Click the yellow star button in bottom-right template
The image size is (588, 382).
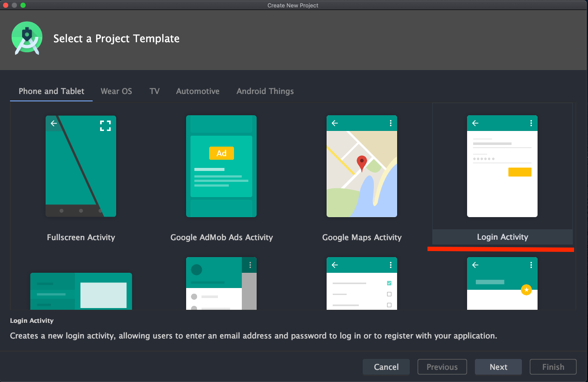tap(527, 289)
